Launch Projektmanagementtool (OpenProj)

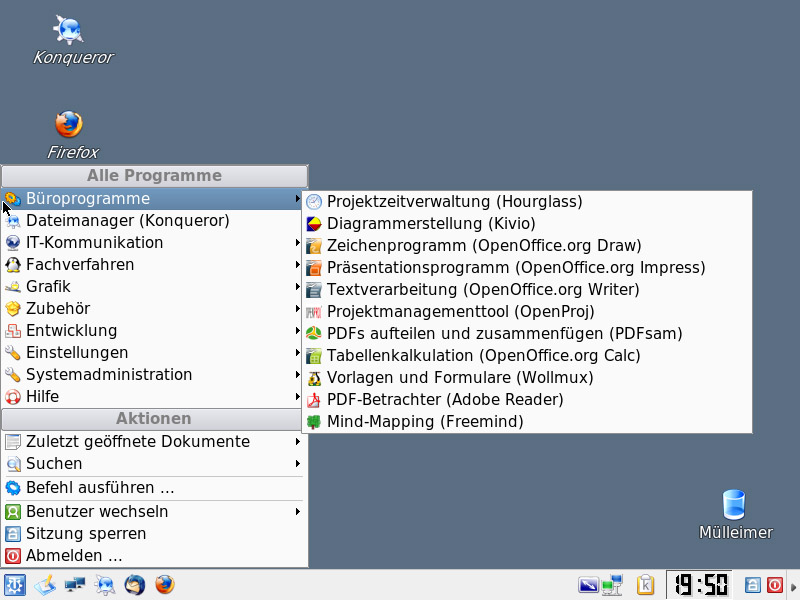pos(527,311)
